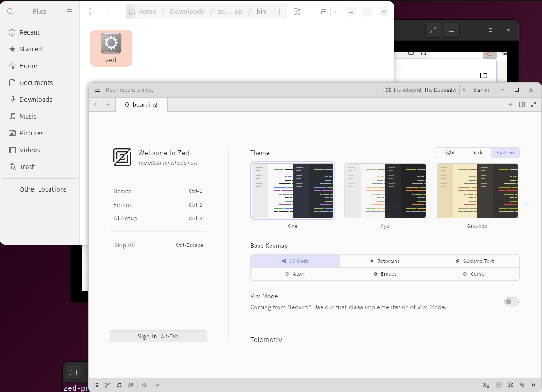The height and width of the screenshot is (392, 542).
Task: Click Downloads in the Files path bar
Action: 187,12
